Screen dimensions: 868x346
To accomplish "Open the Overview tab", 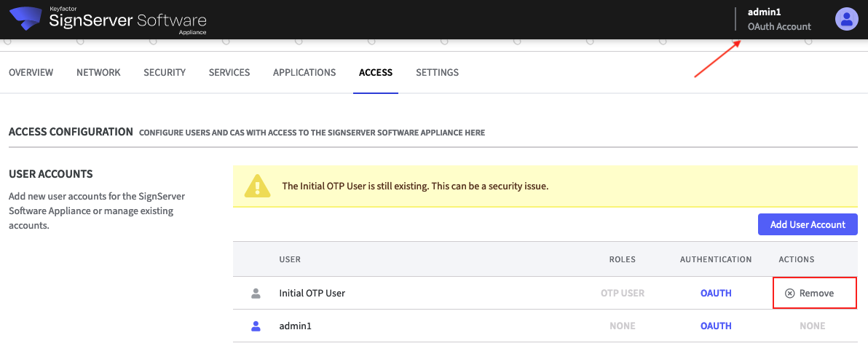I will [31, 73].
